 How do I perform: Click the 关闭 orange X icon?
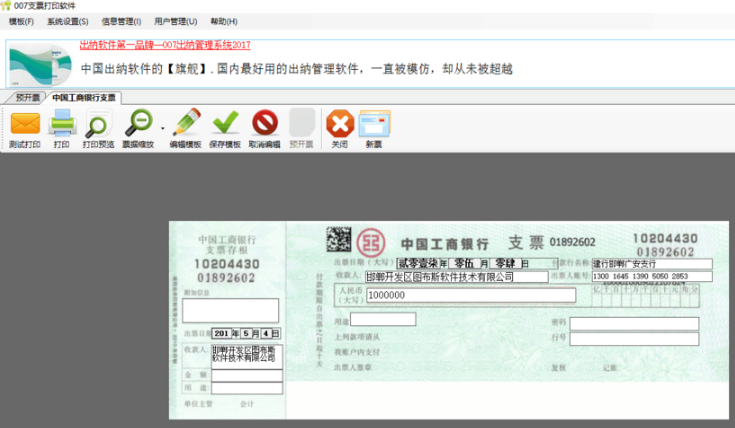[340, 123]
